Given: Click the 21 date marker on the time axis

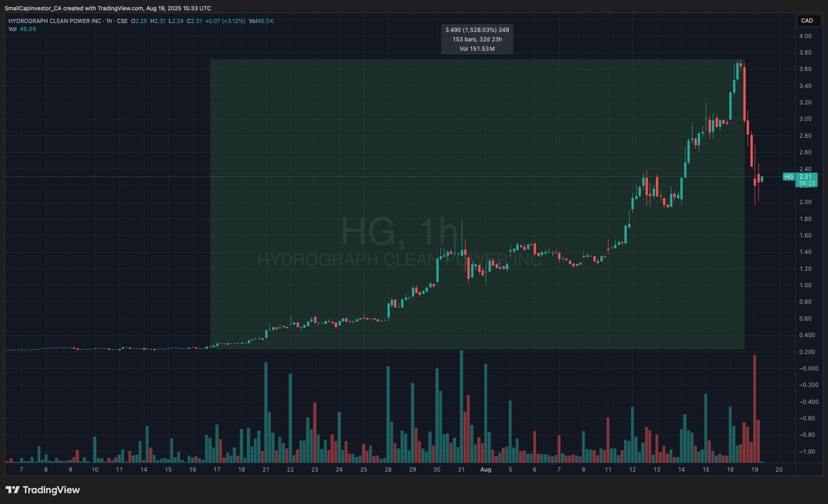Looking at the screenshot, I should pos(266,470).
